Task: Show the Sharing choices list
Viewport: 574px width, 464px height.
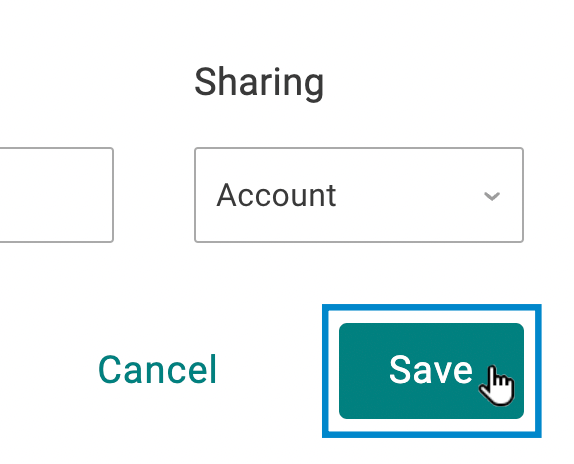Action: pyautogui.click(x=359, y=195)
